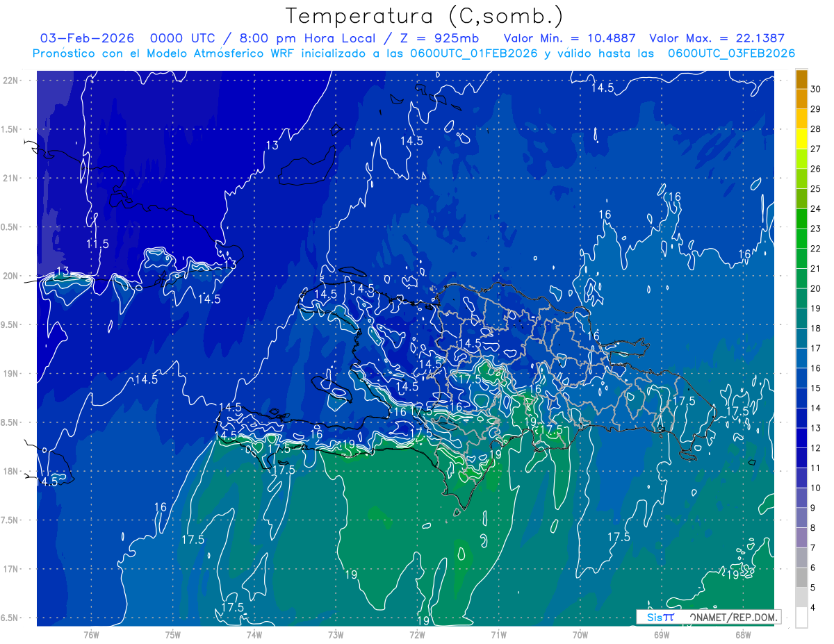Click the colorbar scale label "20"
The width and height of the screenshot is (834, 644).
(816, 288)
